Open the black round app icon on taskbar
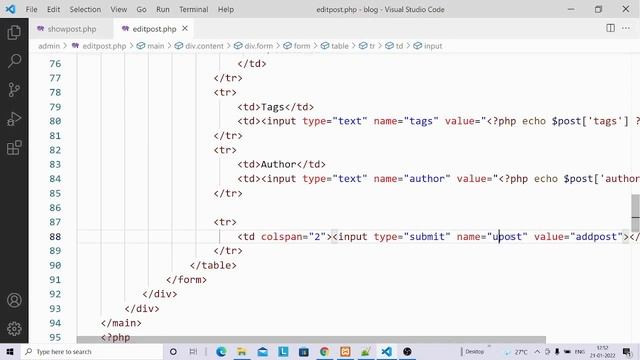 (x=407, y=351)
